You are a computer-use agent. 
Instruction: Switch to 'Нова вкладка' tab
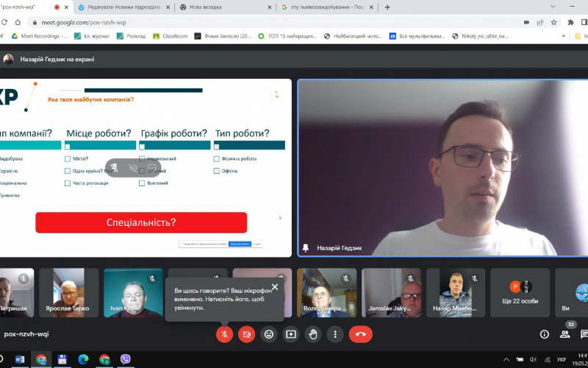(225, 7)
